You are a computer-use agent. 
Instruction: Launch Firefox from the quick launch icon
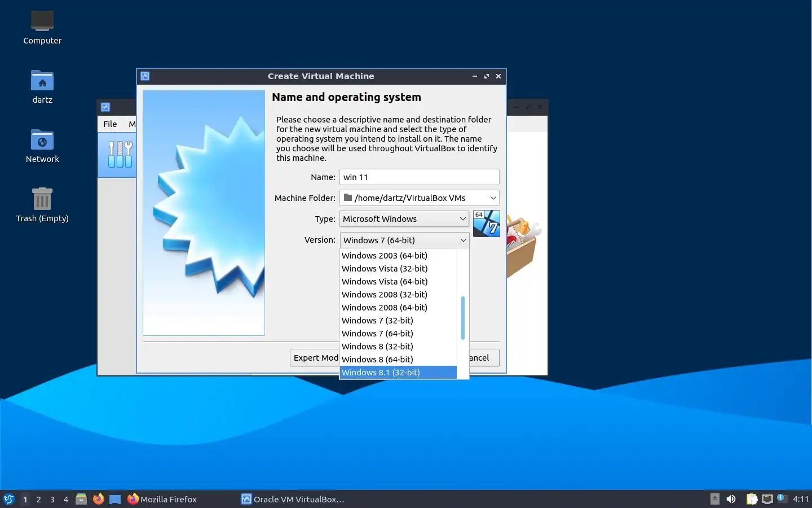[99, 499]
